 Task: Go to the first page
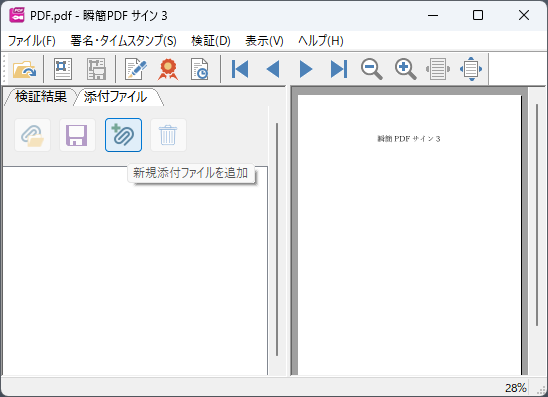[x=240, y=69]
